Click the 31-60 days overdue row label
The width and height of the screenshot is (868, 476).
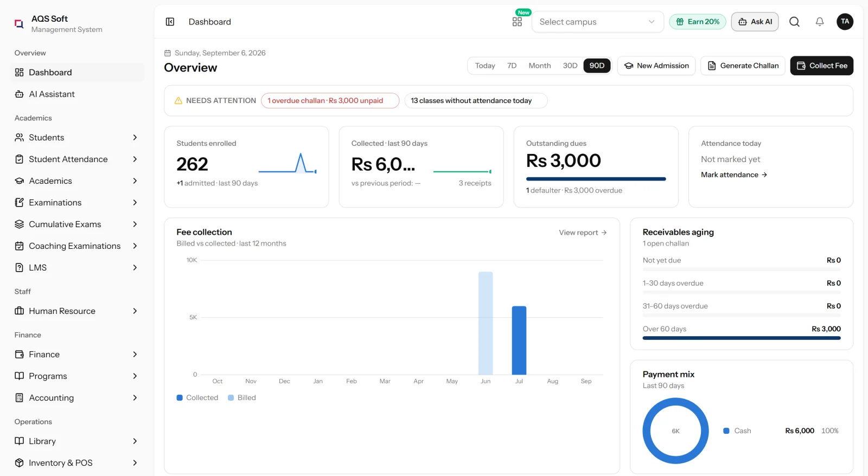coord(675,306)
